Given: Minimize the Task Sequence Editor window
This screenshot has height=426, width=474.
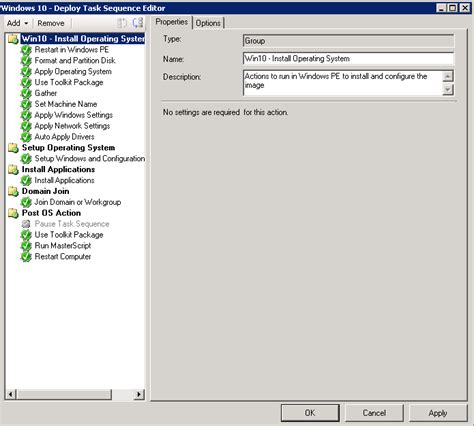Looking at the screenshot, I should 441,8.
